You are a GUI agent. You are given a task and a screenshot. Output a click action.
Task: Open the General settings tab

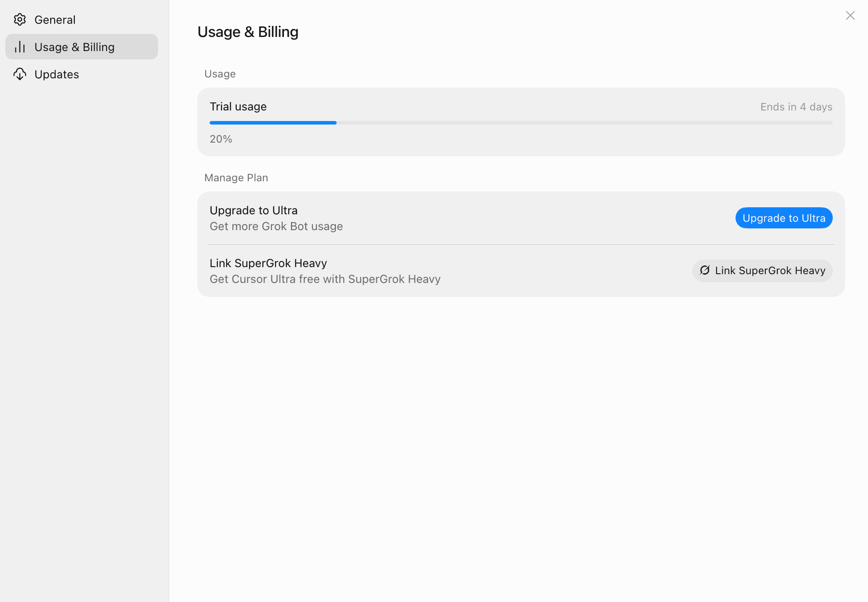point(81,19)
